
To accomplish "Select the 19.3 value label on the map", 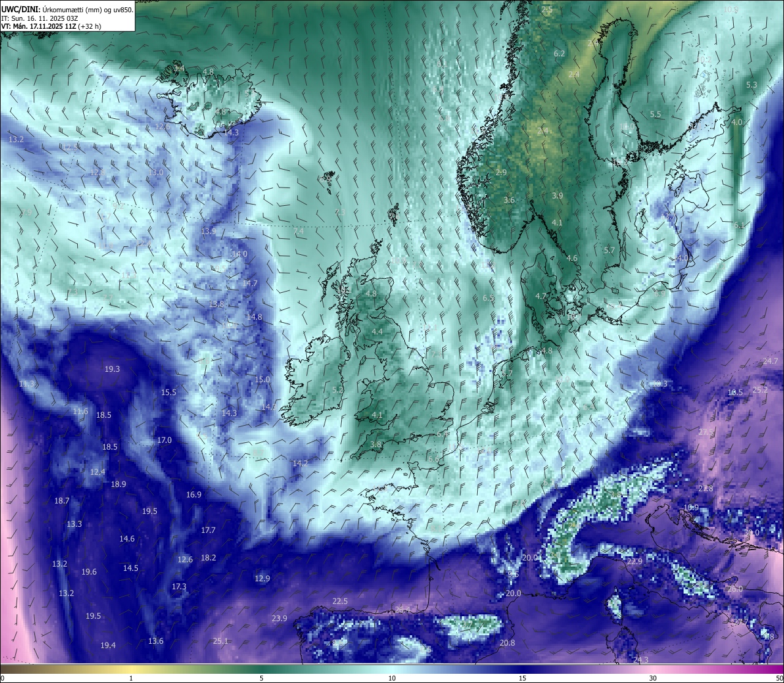I will click(112, 369).
